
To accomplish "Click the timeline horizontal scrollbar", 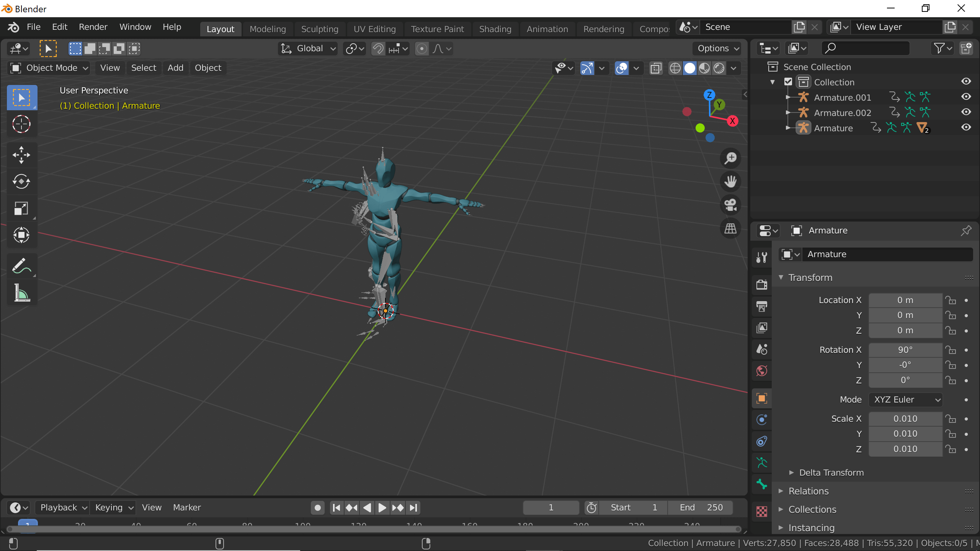I will coord(374,529).
